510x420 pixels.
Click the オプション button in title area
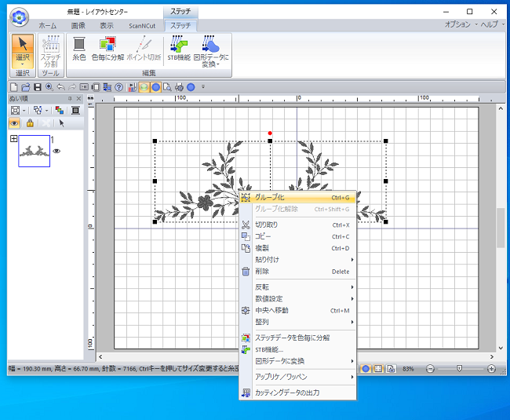pyautogui.click(x=459, y=25)
